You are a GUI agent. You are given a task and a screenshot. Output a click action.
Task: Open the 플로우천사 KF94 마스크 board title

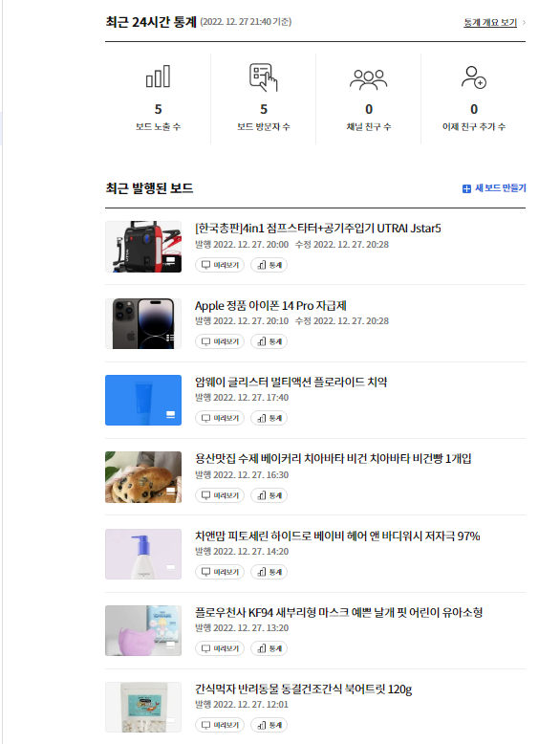tap(338, 613)
